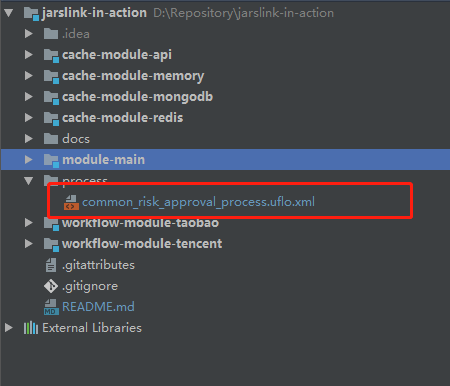Screen dimensions: 450x386
Task: Select common_risk_approval_process.uflo.xml file
Action: (198, 202)
